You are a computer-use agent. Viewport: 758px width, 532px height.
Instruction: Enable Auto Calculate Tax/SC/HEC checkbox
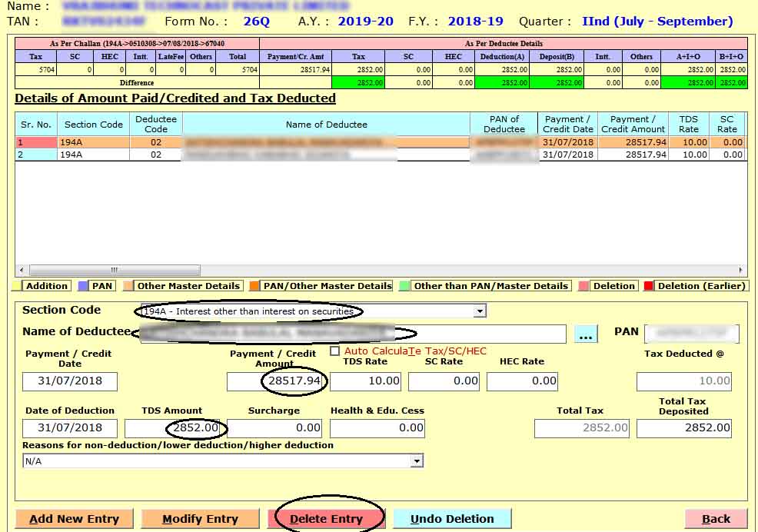tap(334, 351)
